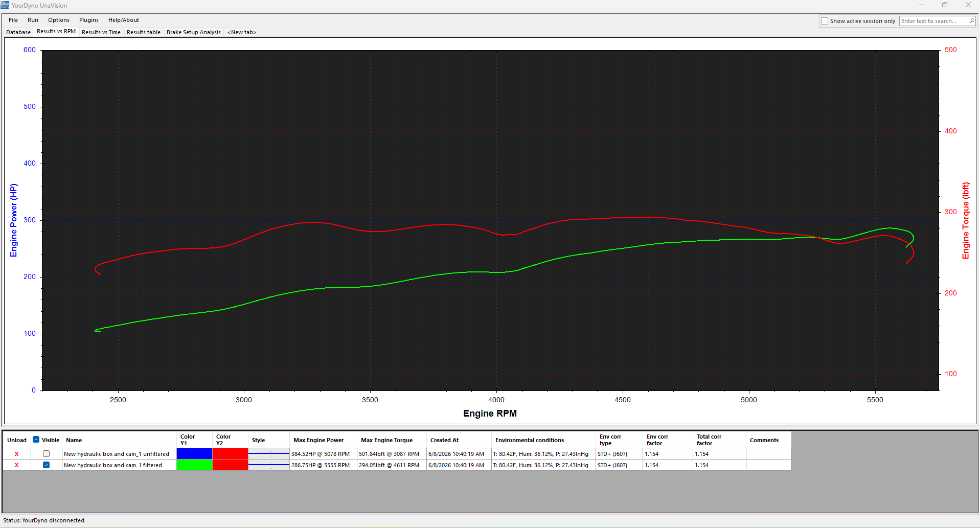
Task: Switch to the Database tab
Action: coord(18,32)
